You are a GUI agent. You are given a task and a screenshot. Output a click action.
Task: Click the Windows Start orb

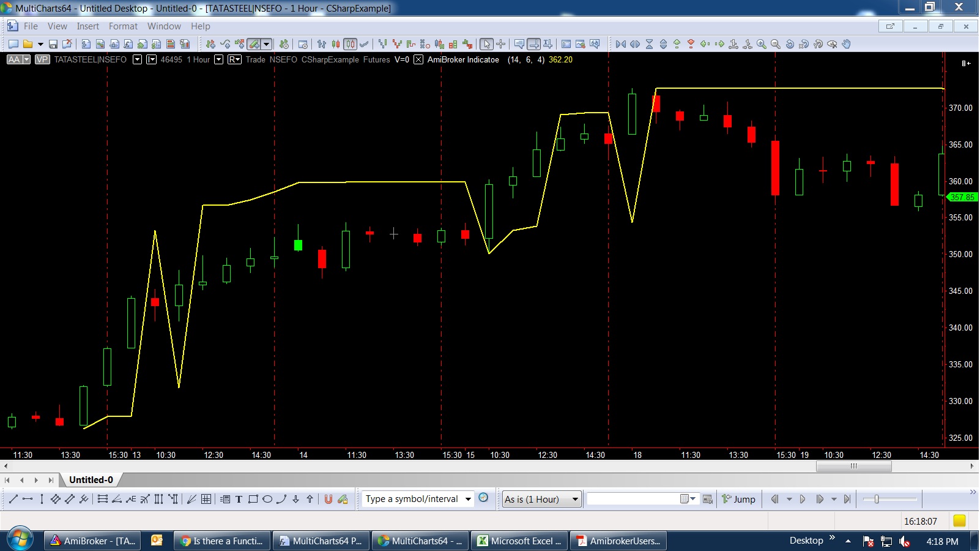[20, 539]
